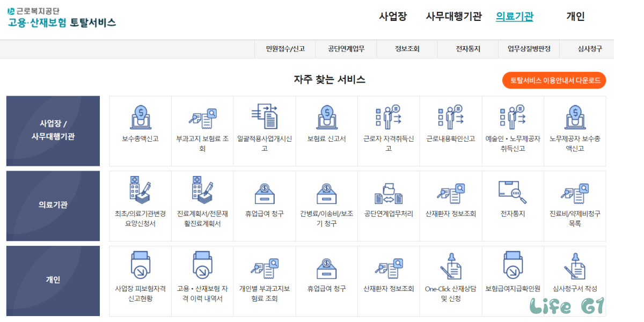644x322 pixels.
Task: Select the 의료기관 top tab
Action: 515,16
